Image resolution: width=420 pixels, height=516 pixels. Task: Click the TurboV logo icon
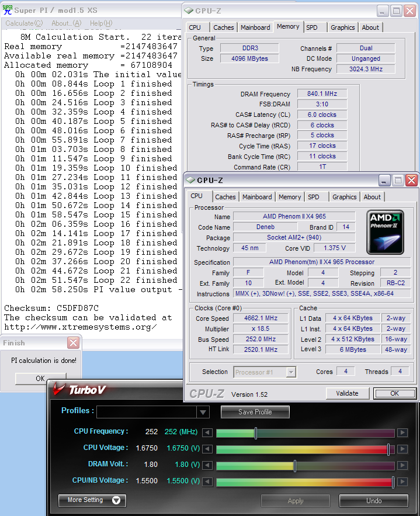[59, 389]
